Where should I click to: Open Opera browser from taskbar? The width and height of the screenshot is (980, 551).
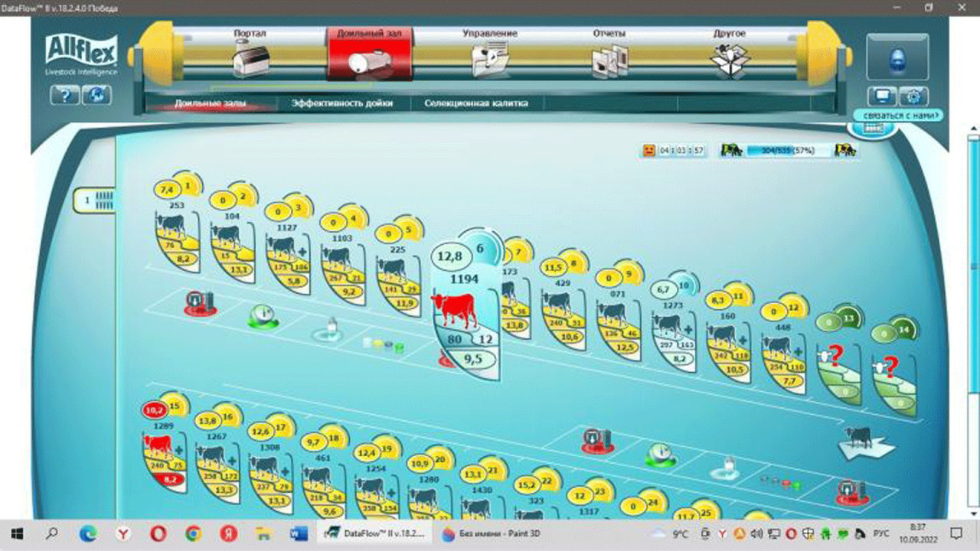(158, 533)
